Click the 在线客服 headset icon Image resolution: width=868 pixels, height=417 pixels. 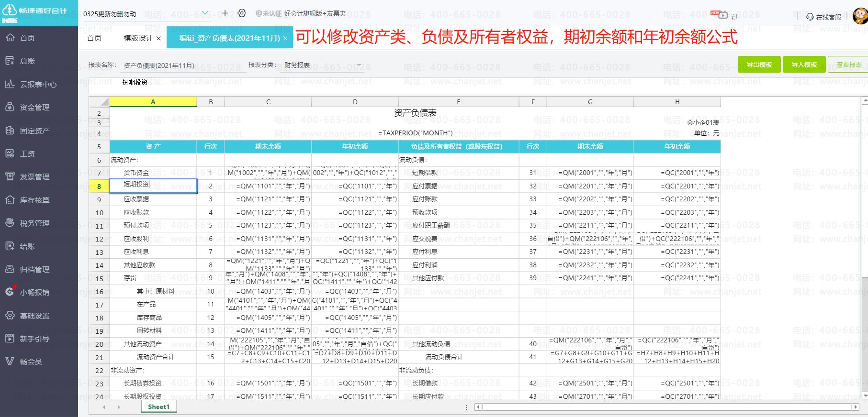tap(810, 17)
